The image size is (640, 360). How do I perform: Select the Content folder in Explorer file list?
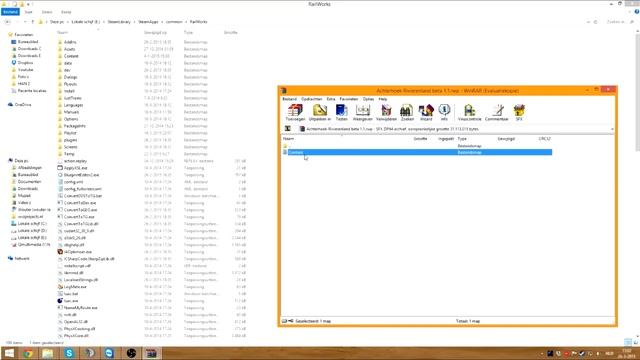coord(71,56)
